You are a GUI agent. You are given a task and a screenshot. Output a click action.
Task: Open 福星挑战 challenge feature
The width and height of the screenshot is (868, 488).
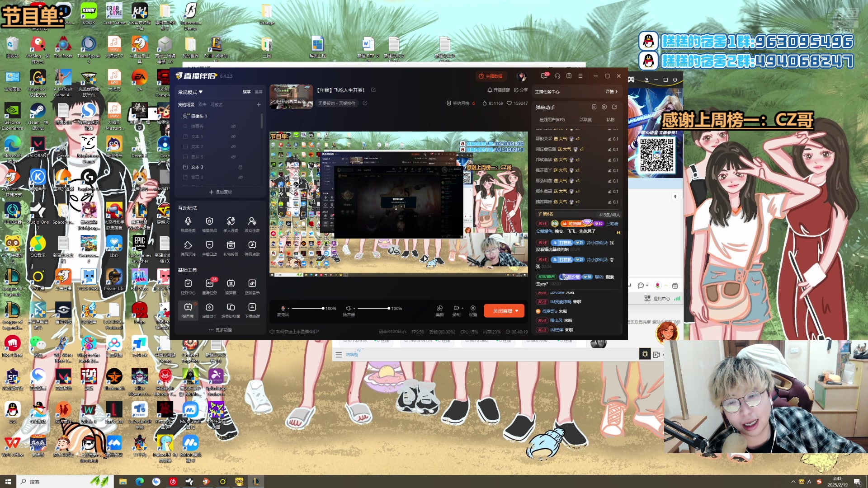tap(209, 224)
